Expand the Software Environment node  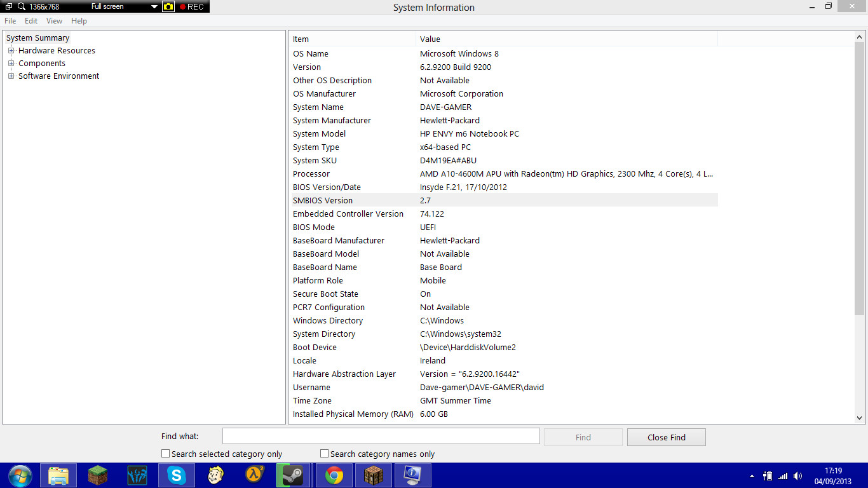pyautogui.click(x=11, y=76)
